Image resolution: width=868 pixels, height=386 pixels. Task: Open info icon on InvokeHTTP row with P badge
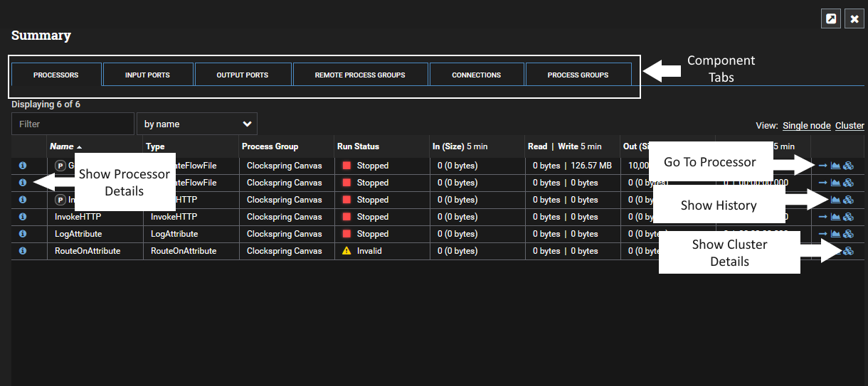click(23, 200)
